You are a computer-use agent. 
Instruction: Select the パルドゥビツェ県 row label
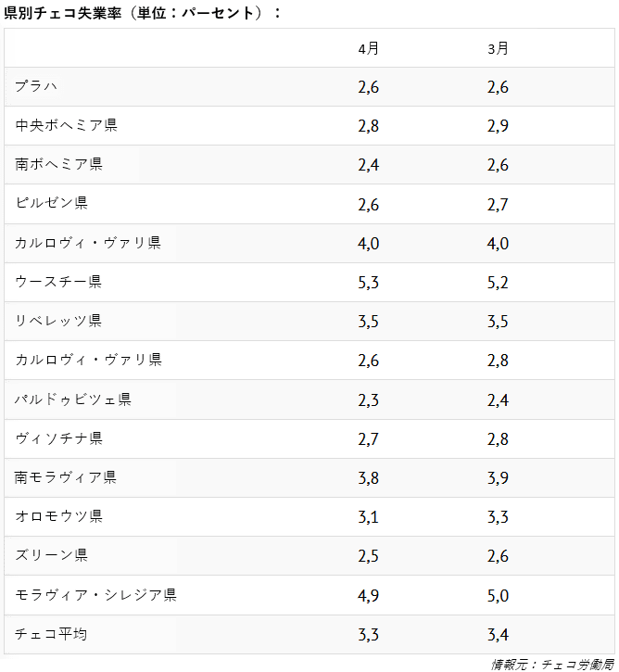(x=73, y=399)
